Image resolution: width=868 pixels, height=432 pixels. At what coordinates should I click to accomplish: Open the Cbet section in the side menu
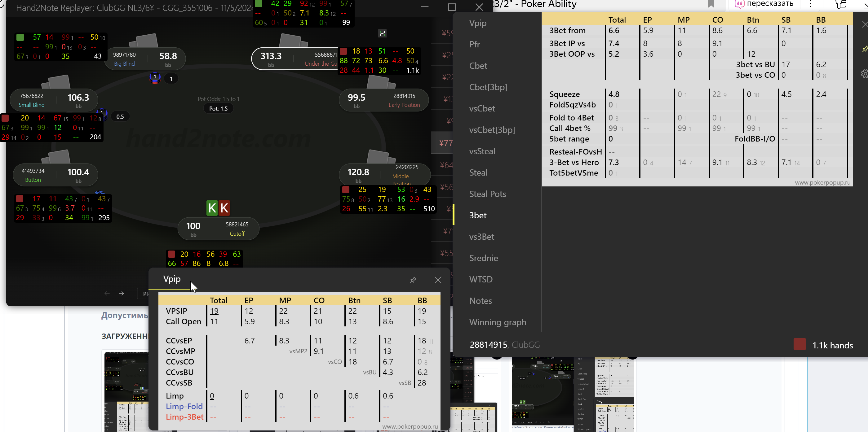(x=478, y=66)
